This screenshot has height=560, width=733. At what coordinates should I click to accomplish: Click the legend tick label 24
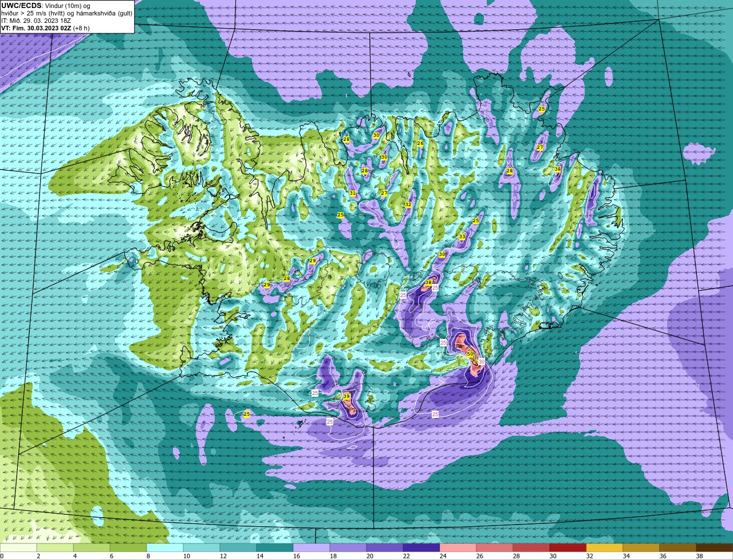coord(443,556)
